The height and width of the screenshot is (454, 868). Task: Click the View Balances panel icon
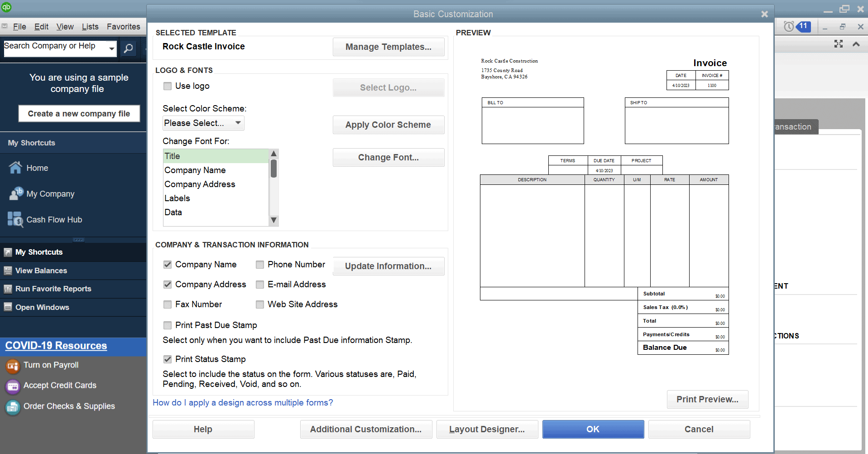(8, 270)
